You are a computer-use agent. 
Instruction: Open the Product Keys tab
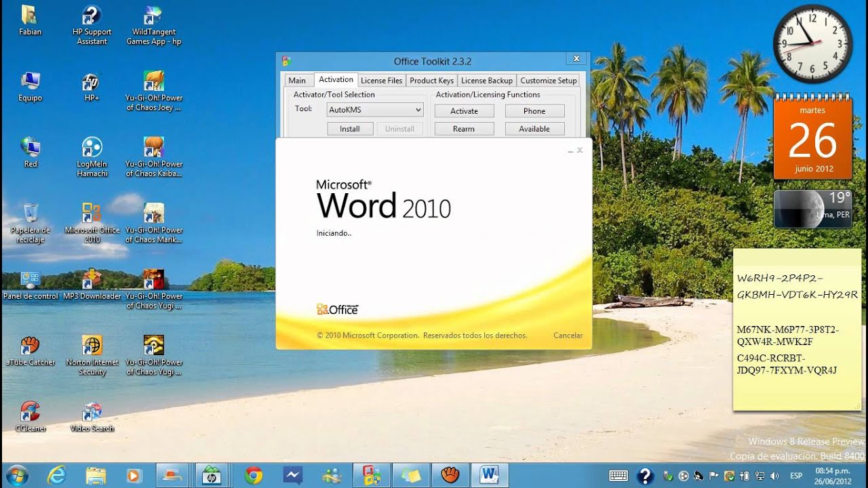[431, 81]
